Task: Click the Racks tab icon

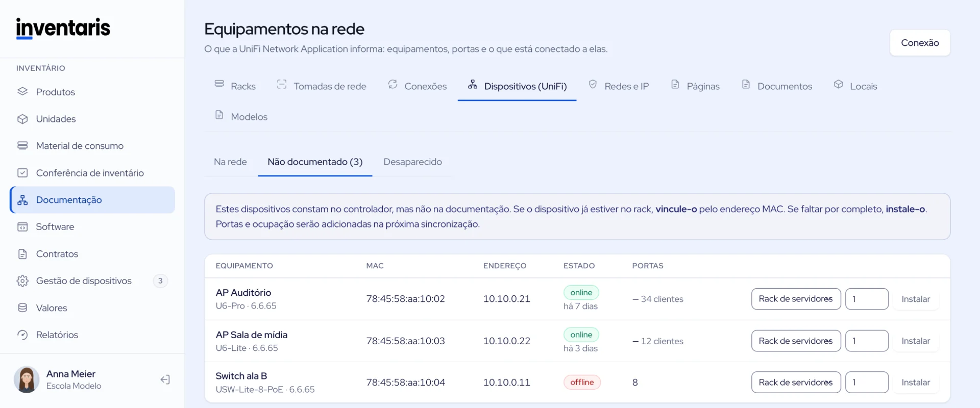Action: coord(219,84)
